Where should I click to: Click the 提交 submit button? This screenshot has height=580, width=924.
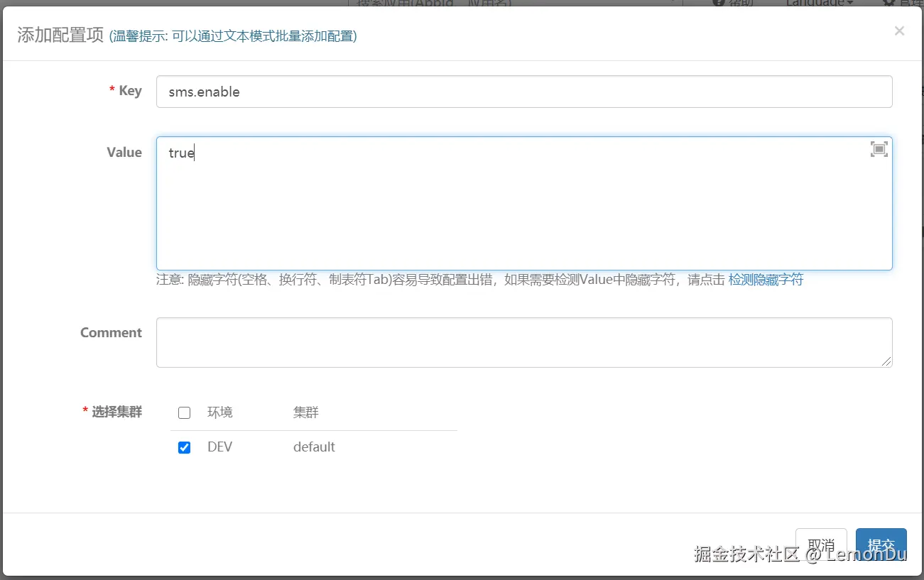(x=881, y=546)
